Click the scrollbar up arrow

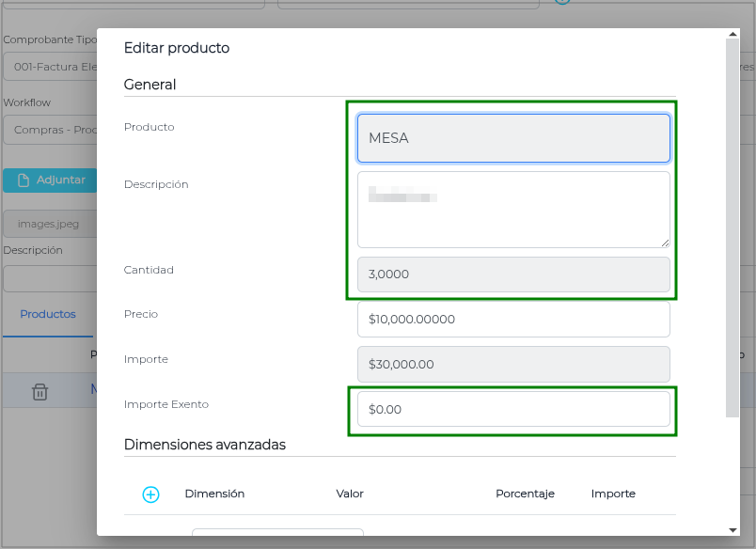(732, 36)
